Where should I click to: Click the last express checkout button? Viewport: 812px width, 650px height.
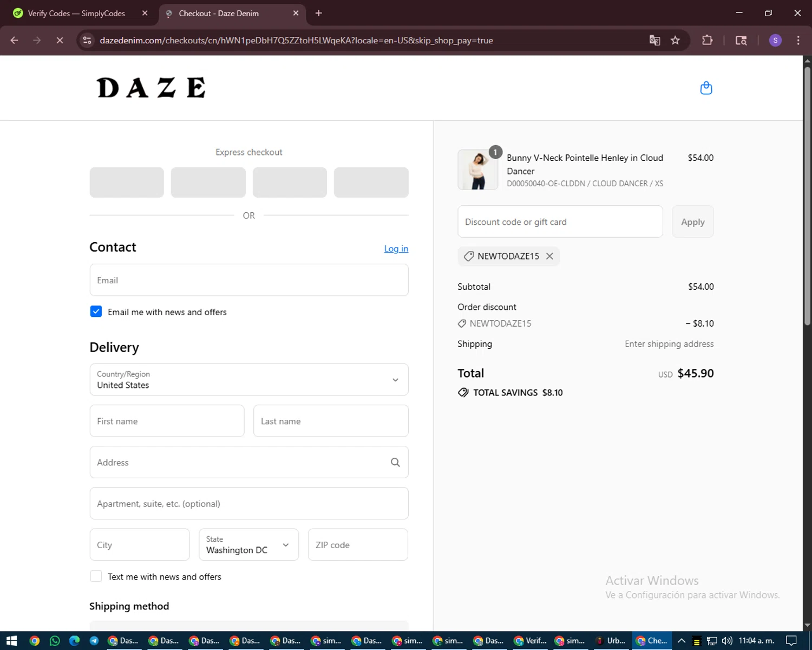[x=371, y=183]
